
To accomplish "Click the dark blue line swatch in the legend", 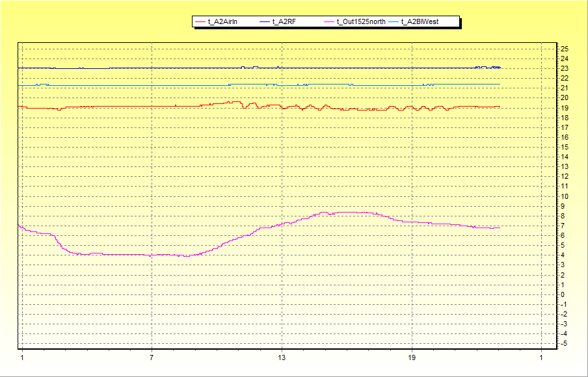I will coord(264,22).
